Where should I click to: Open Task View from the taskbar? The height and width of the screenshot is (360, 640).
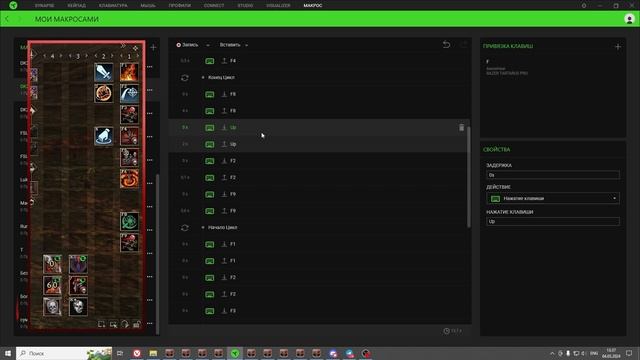(x=120, y=353)
